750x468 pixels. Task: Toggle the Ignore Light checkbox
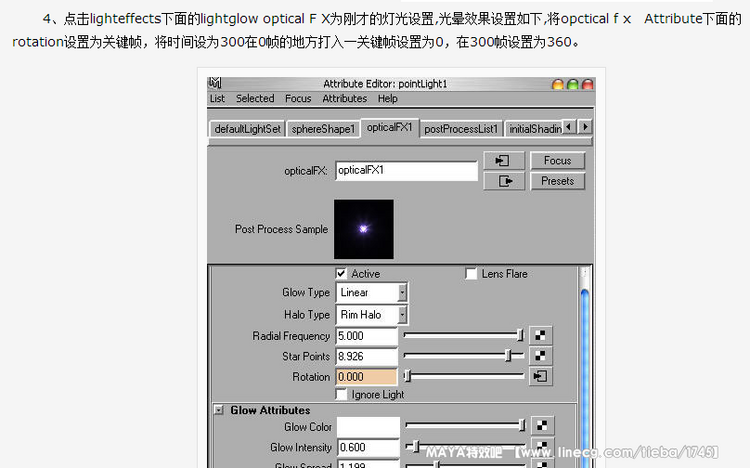pos(341,395)
